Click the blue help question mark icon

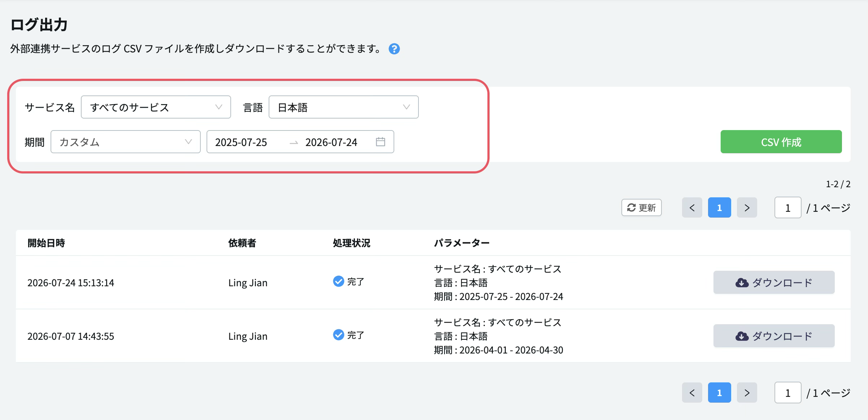click(394, 49)
